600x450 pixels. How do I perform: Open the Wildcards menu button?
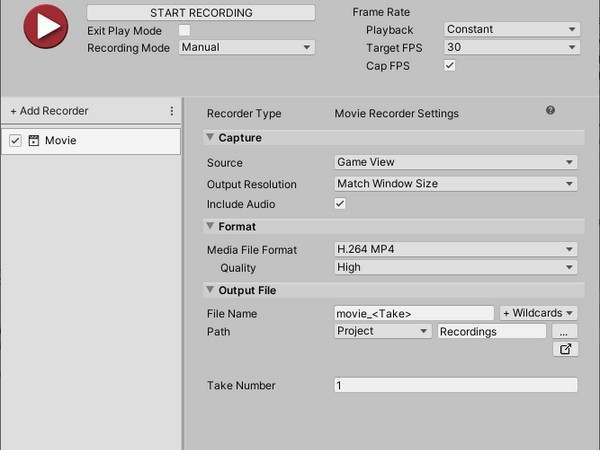(538, 313)
